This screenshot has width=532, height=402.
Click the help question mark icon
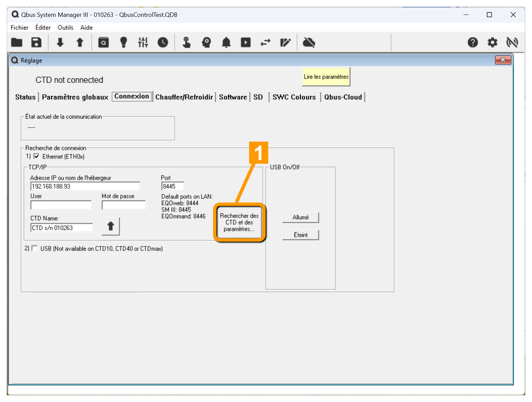473,42
